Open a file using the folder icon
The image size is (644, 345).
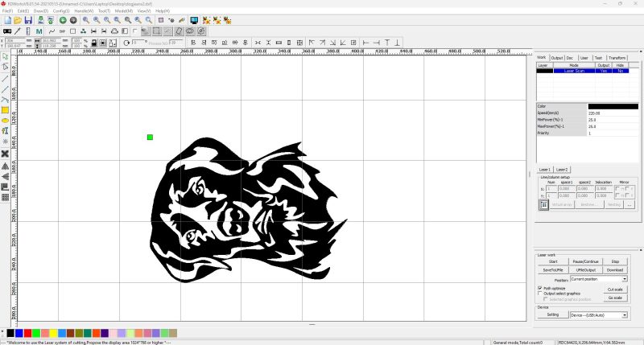[18, 20]
